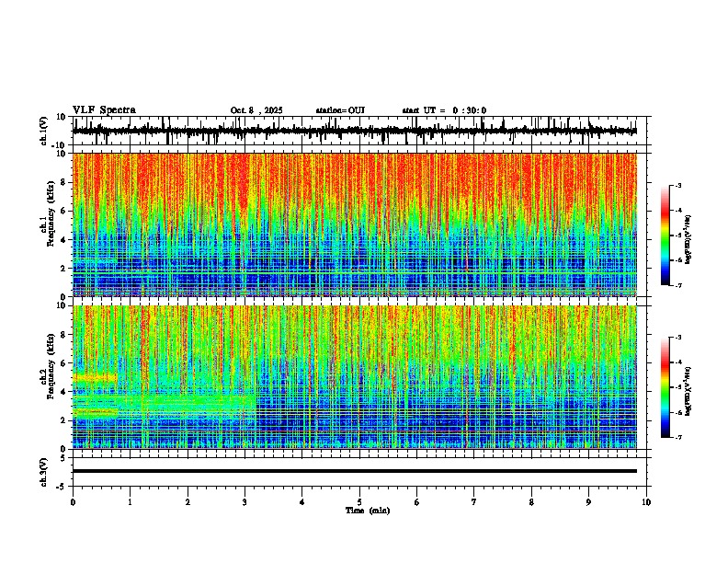The width and height of the screenshot is (728, 563).
Task: Click the time axis tick label "0"
Action: point(73,502)
